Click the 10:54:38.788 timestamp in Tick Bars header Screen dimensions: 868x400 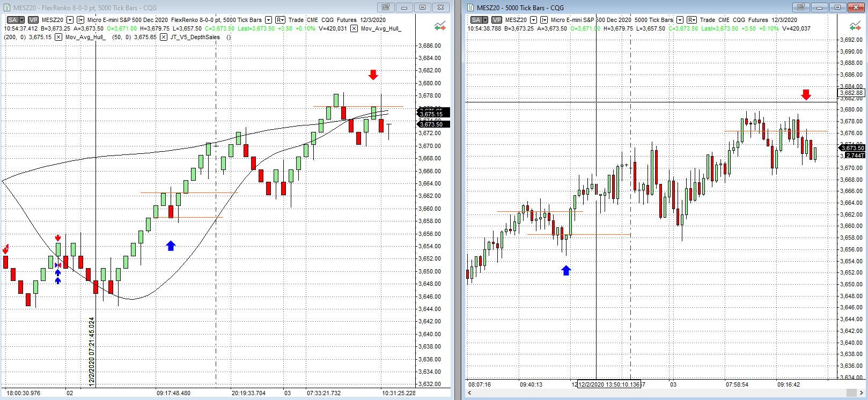point(484,28)
